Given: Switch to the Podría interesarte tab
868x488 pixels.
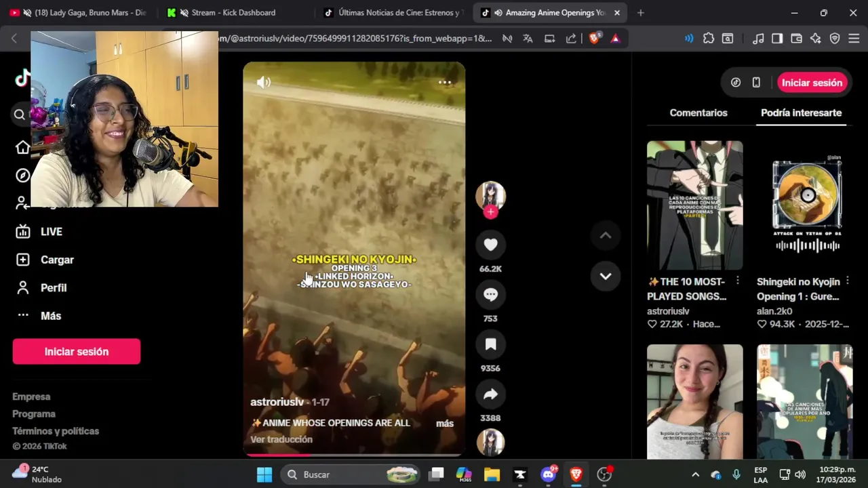Looking at the screenshot, I should [801, 113].
